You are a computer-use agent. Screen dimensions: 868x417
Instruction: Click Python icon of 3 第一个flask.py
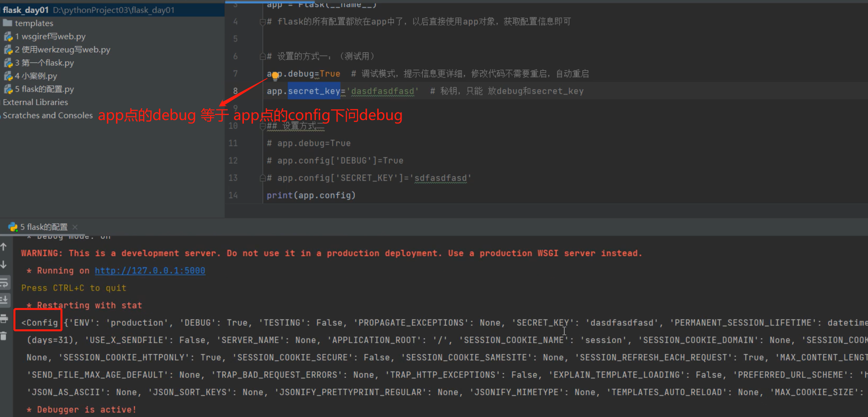[8, 63]
